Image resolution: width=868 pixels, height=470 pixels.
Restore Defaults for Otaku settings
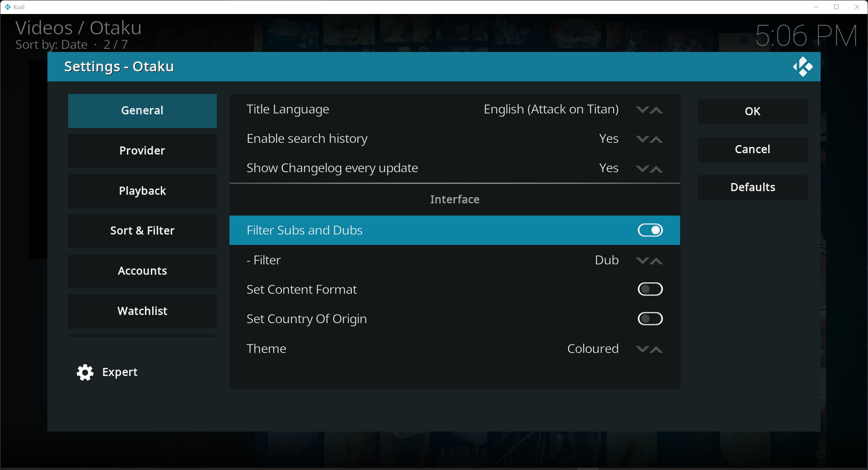[752, 187]
